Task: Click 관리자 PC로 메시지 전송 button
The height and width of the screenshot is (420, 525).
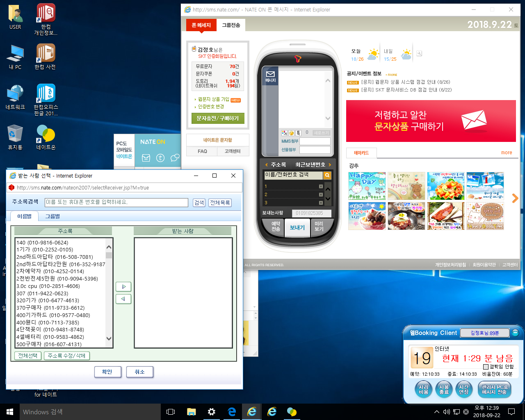Action: tap(494, 389)
